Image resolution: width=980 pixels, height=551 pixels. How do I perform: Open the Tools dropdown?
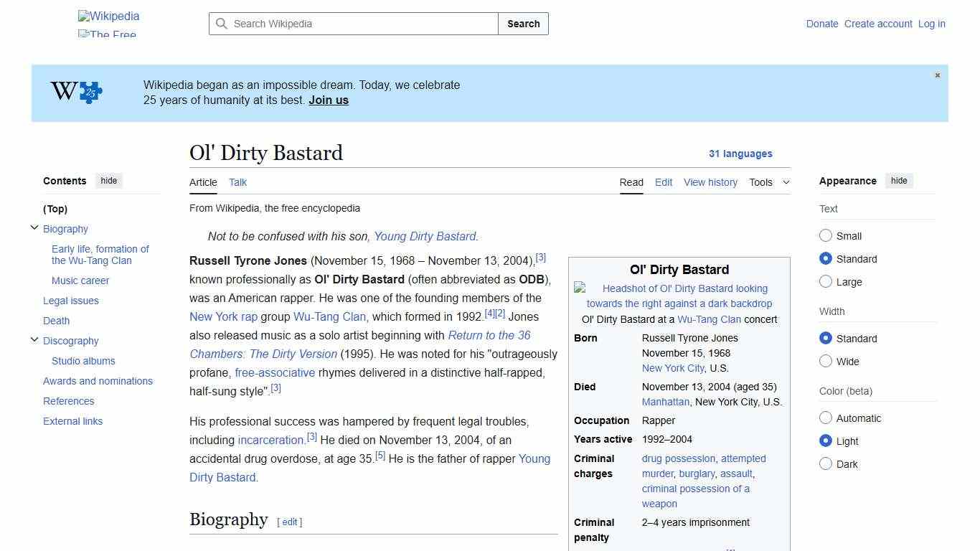click(768, 182)
